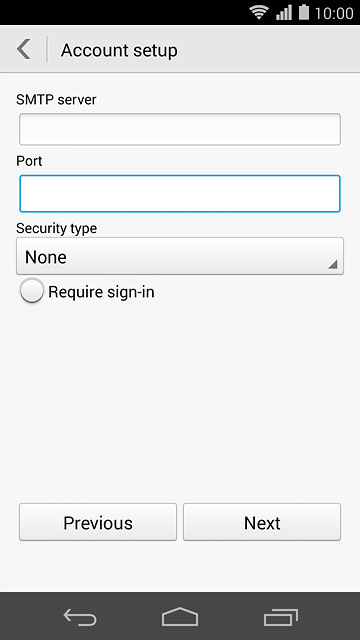Tap the Wi-Fi status icon
The image size is (360, 640).
coord(259,12)
